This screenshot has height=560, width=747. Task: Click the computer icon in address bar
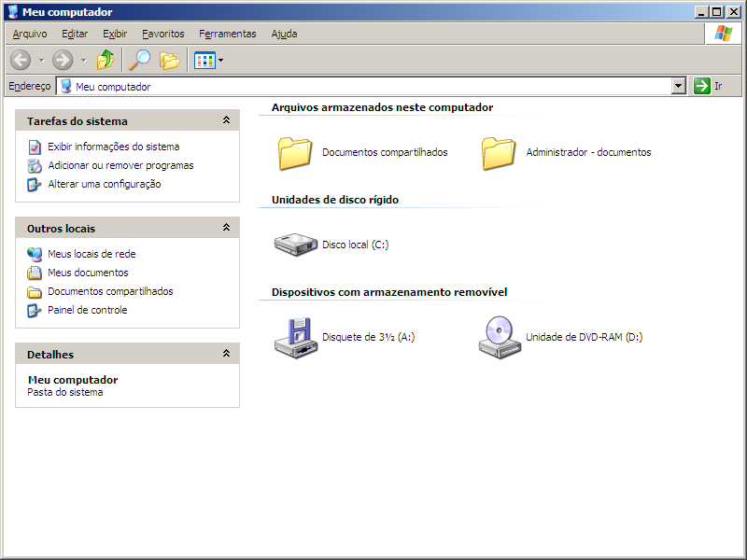click(x=66, y=86)
